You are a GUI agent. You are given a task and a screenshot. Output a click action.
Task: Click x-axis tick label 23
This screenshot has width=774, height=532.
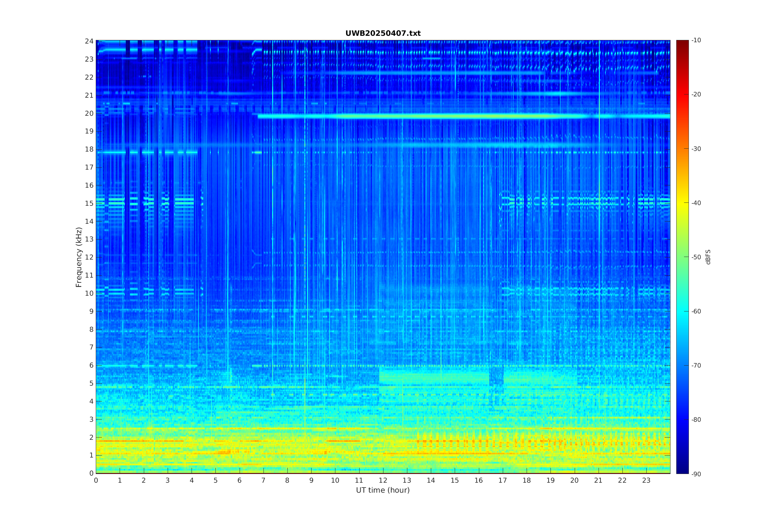coord(646,480)
